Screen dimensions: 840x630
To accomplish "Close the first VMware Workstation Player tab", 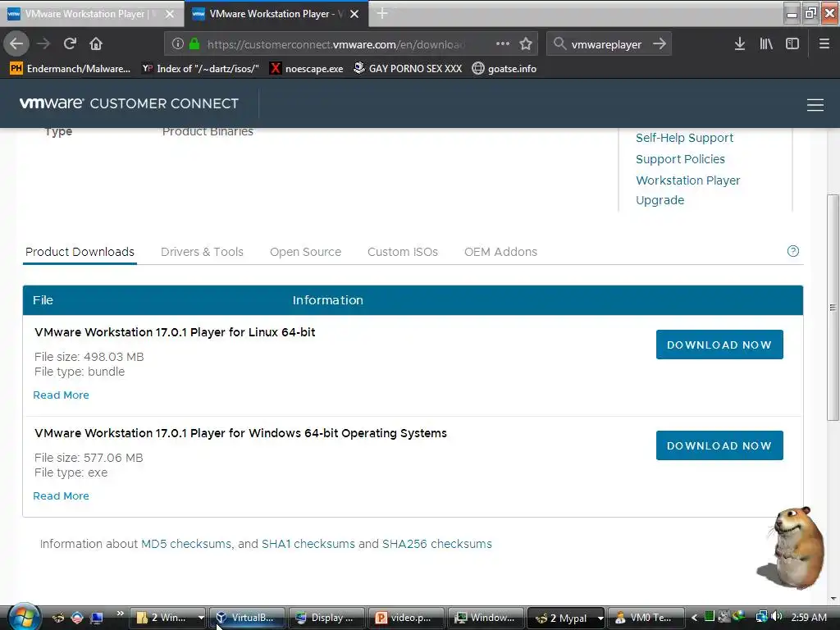I will click(170, 14).
